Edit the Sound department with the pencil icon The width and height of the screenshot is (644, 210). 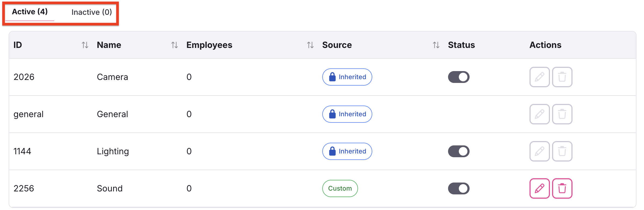click(x=539, y=188)
